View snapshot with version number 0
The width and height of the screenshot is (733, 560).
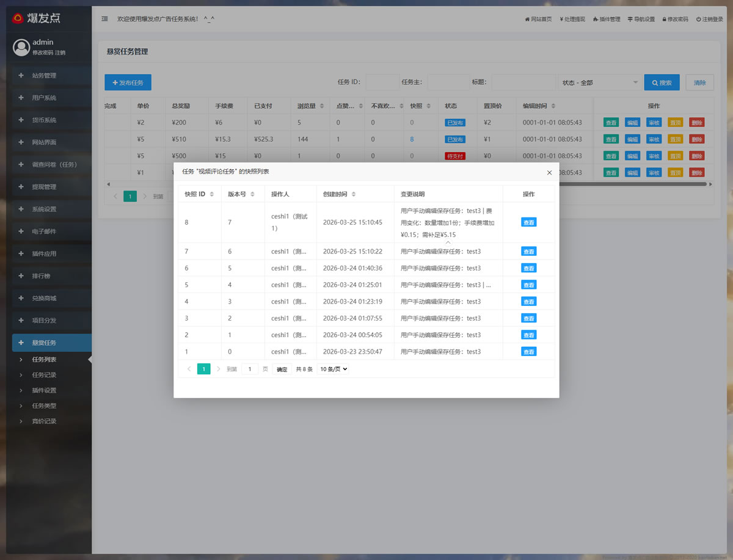tap(528, 352)
